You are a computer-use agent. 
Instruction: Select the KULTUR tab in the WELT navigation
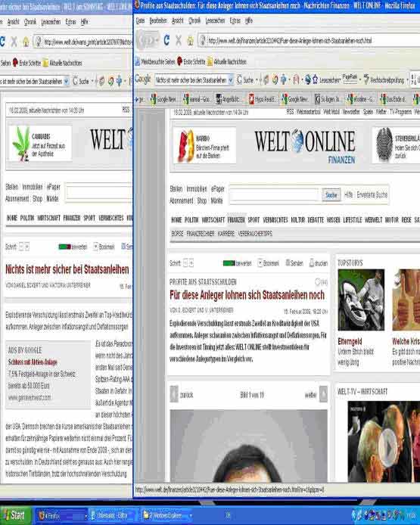(x=297, y=219)
